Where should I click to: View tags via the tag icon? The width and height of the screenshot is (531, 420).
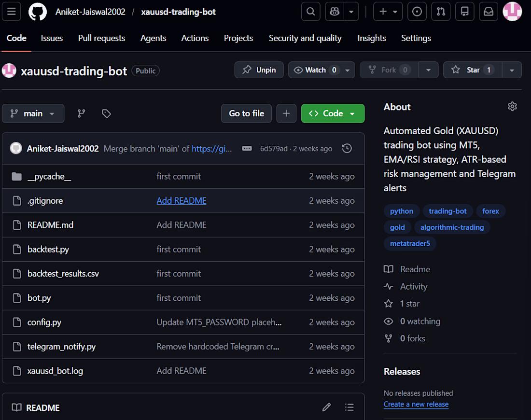[x=106, y=113]
